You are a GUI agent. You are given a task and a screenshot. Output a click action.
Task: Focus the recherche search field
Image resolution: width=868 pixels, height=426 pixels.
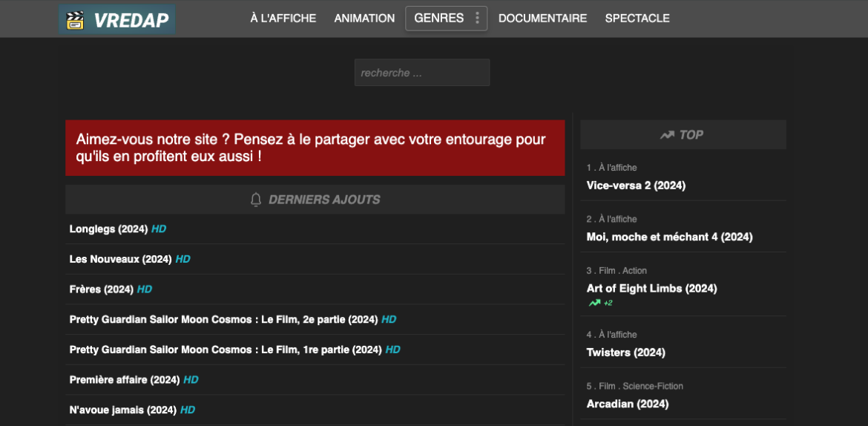(x=421, y=73)
